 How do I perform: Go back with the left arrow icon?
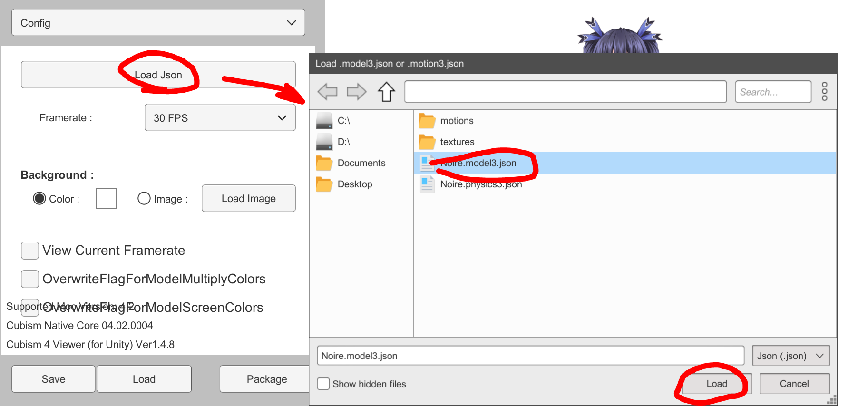click(327, 91)
